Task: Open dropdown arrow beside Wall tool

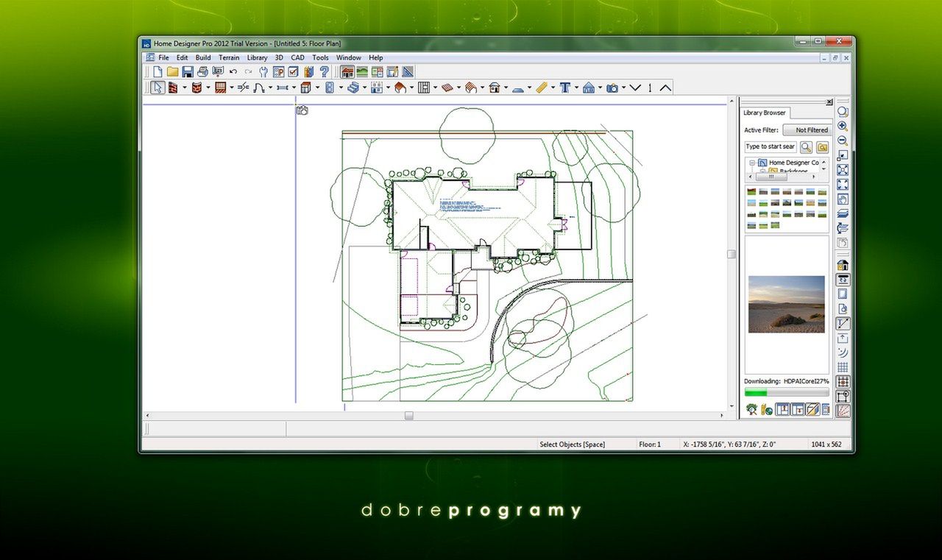Action: point(184,88)
